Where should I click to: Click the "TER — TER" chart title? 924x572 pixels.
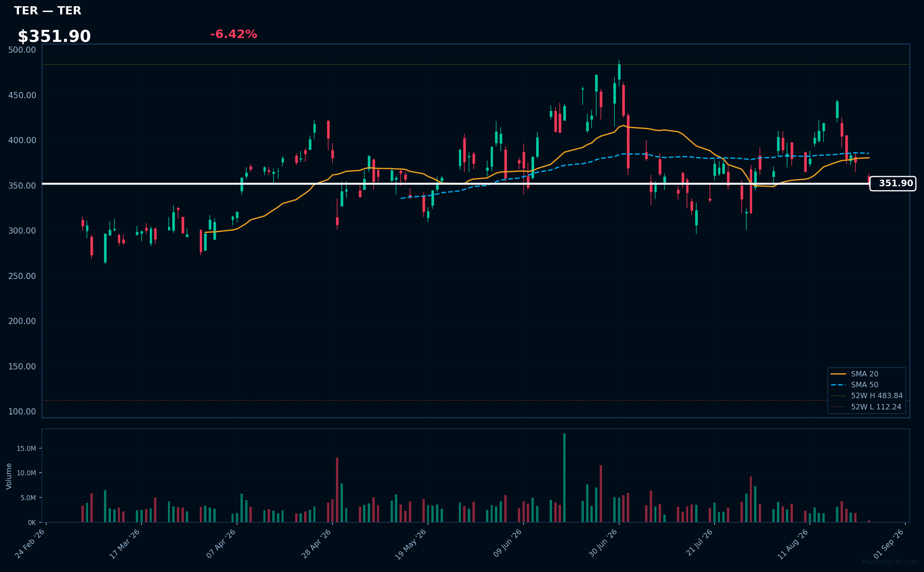(48, 10)
